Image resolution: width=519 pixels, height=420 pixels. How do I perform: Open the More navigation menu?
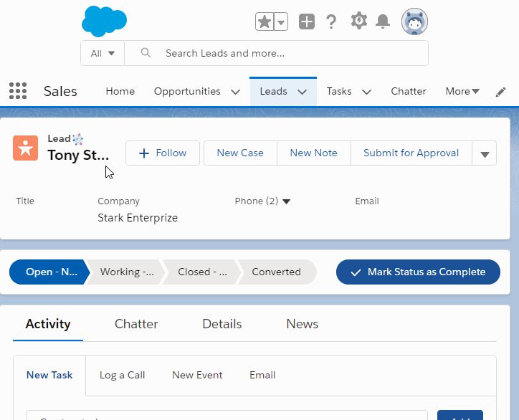[x=462, y=91]
